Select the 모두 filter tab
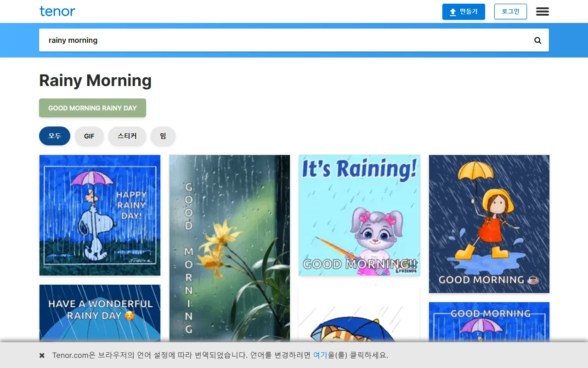Viewport: 588px width, 368px height. pos(55,136)
